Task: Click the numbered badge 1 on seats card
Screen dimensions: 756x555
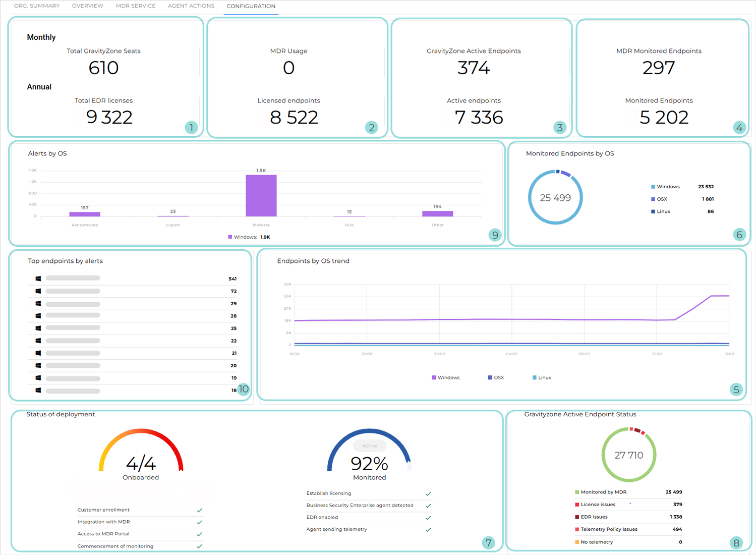Action: 191,127
